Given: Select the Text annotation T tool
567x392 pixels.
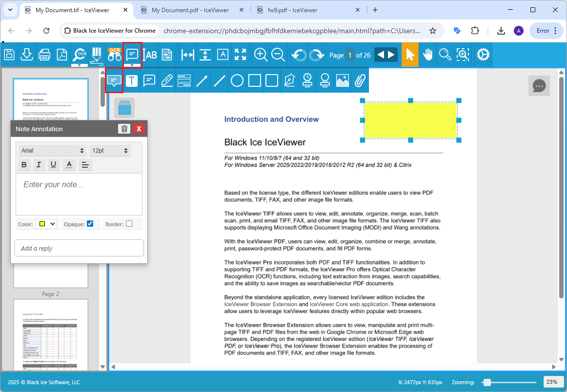Looking at the screenshot, I should click(132, 80).
